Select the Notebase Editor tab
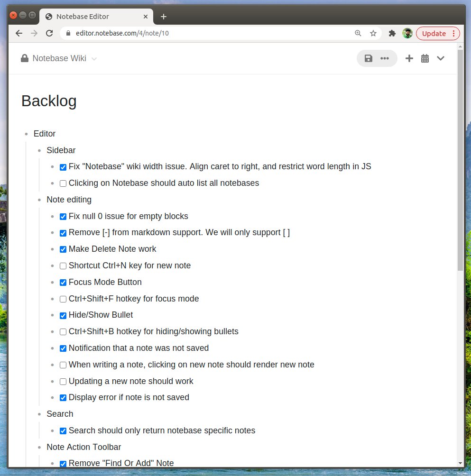This screenshot has height=476, width=471. [96, 17]
